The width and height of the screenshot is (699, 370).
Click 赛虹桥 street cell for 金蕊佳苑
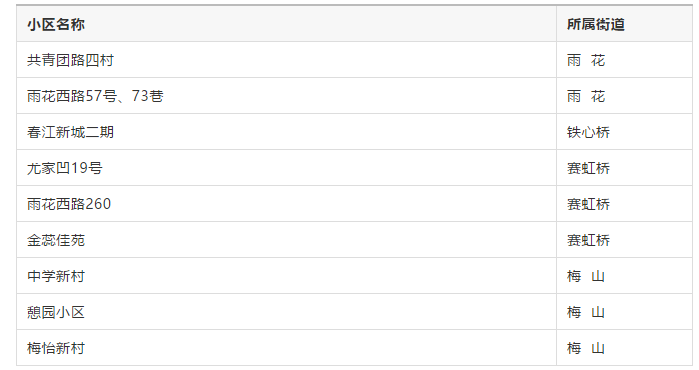pos(624,240)
